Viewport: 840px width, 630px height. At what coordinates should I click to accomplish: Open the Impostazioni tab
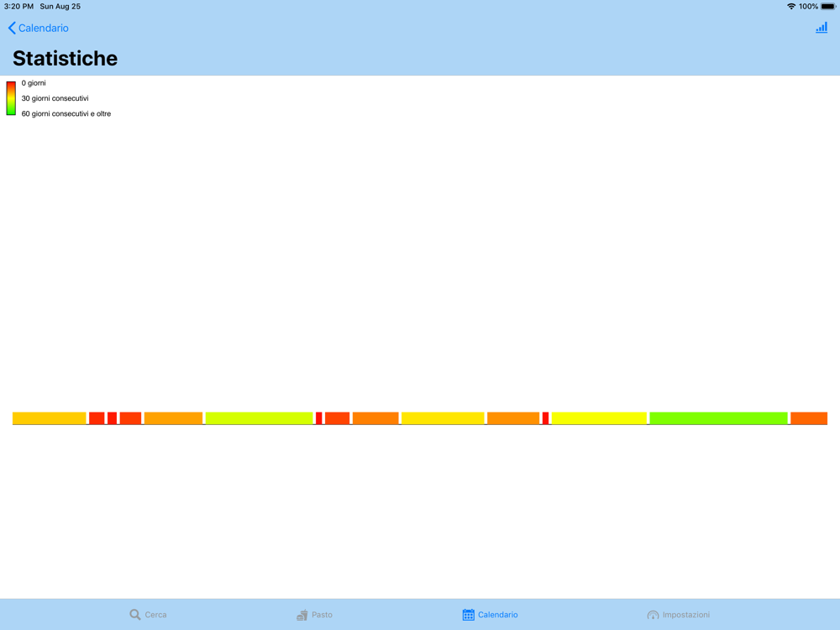click(x=678, y=615)
